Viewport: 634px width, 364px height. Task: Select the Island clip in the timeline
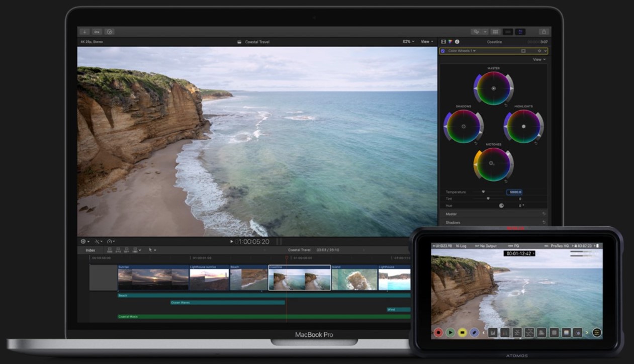[354, 279]
